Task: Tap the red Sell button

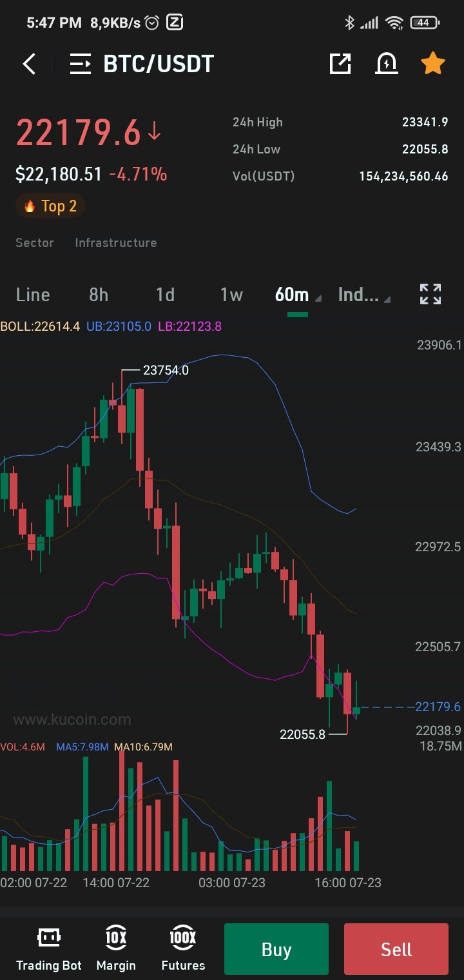Action: click(396, 949)
